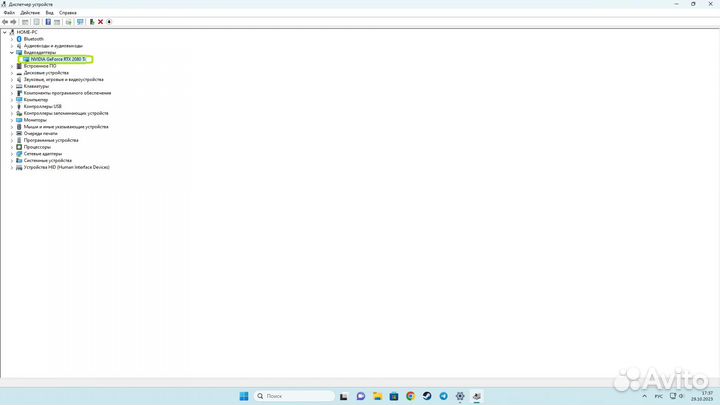Open the Справка menu
720x405 pixels.
[68, 13]
